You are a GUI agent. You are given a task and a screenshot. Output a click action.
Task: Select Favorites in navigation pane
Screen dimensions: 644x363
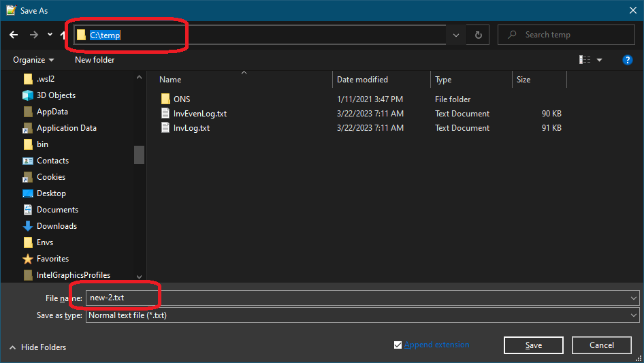tap(52, 259)
